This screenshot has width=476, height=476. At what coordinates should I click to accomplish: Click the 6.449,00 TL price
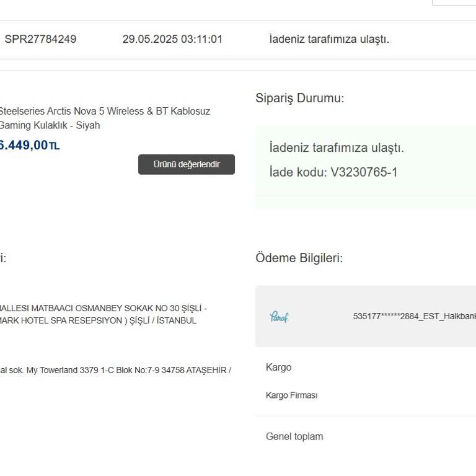pos(29,146)
